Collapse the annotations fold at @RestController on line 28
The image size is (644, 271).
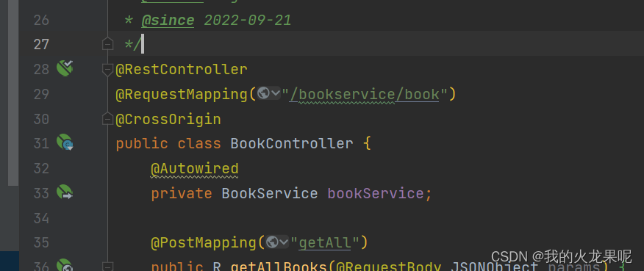tap(107, 70)
